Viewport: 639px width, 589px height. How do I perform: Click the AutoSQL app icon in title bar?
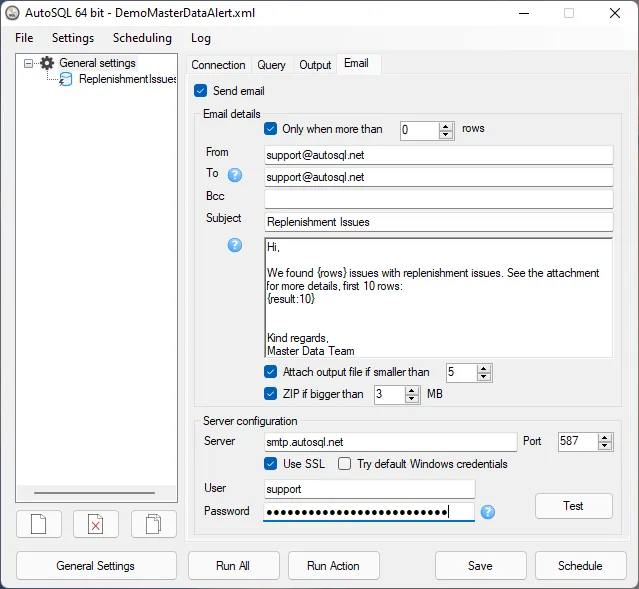tap(12, 13)
